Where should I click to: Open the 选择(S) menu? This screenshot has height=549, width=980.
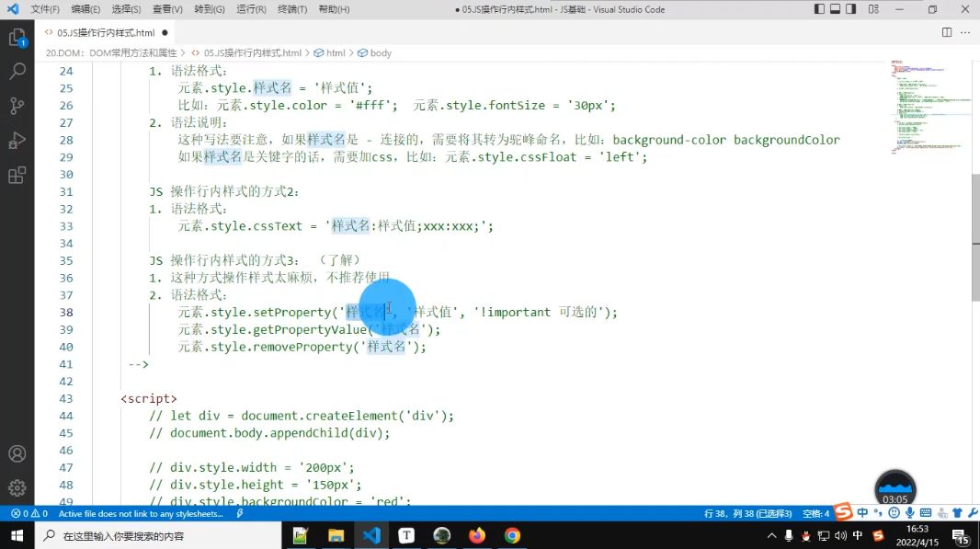pos(126,9)
